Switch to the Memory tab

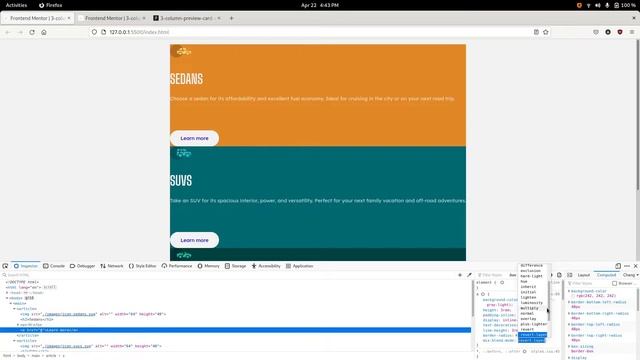(x=209, y=266)
